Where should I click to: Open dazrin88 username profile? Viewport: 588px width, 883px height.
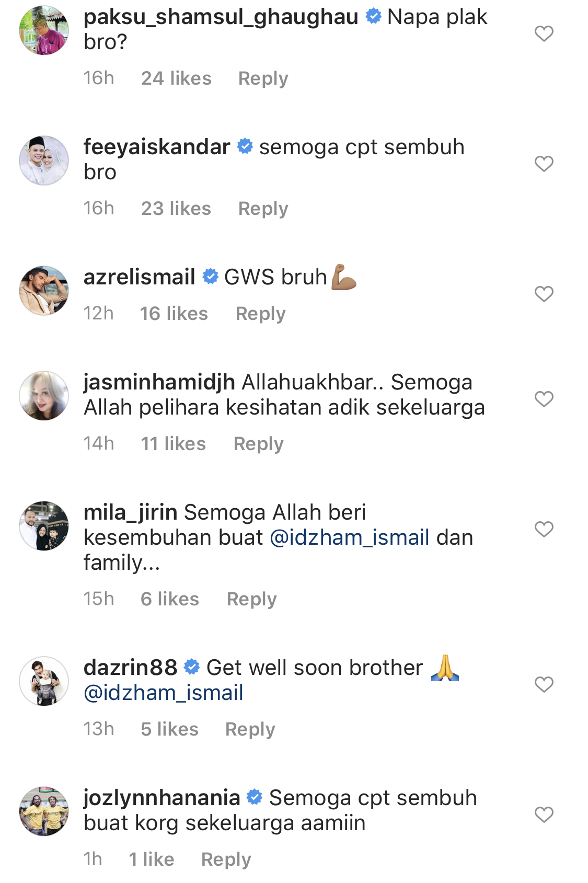pyautogui.click(x=131, y=668)
